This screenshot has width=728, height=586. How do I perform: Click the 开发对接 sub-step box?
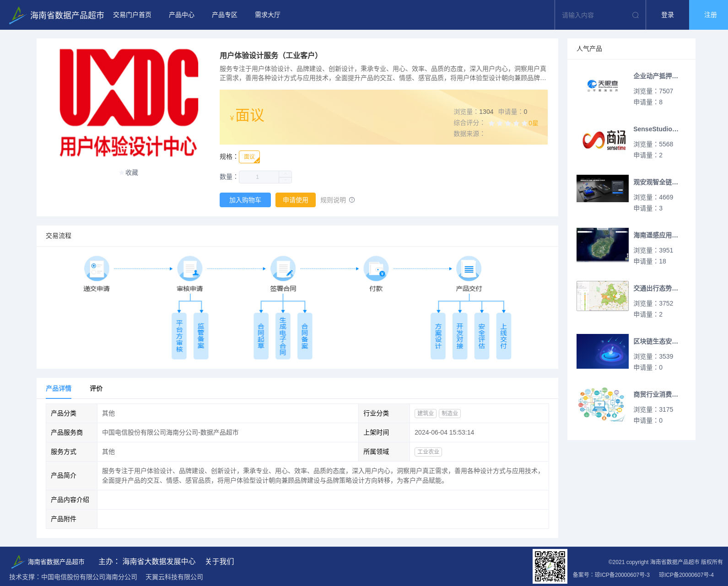point(460,336)
